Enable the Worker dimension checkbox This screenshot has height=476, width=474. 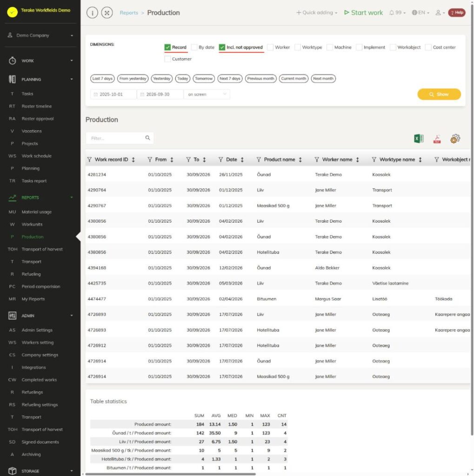pyautogui.click(x=270, y=47)
